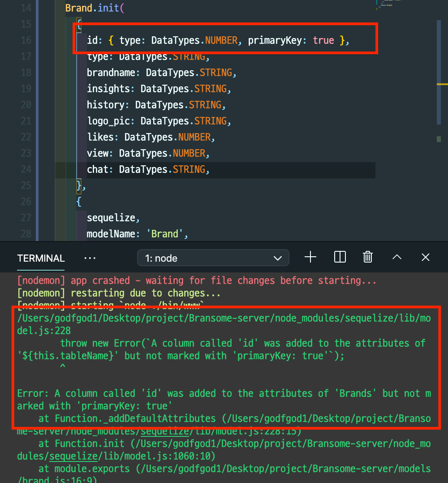The width and height of the screenshot is (448, 483).
Task: Click 'sequelize,' on line 27
Action: [x=113, y=218]
